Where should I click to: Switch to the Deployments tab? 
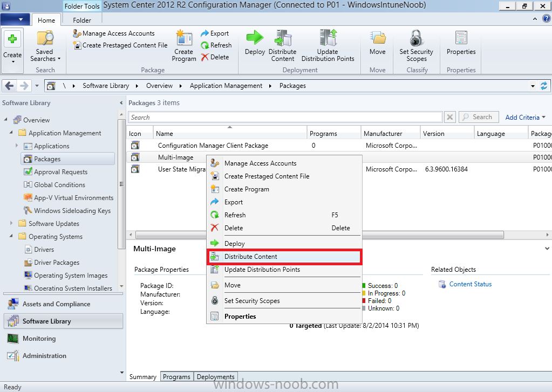(x=215, y=376)
